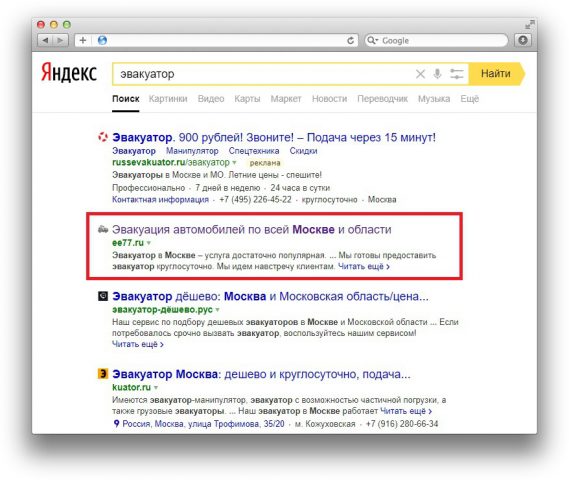Switch to the Переводчик tab
The height and width of the screenshot is (480, 569).
[x=382, y=99]
